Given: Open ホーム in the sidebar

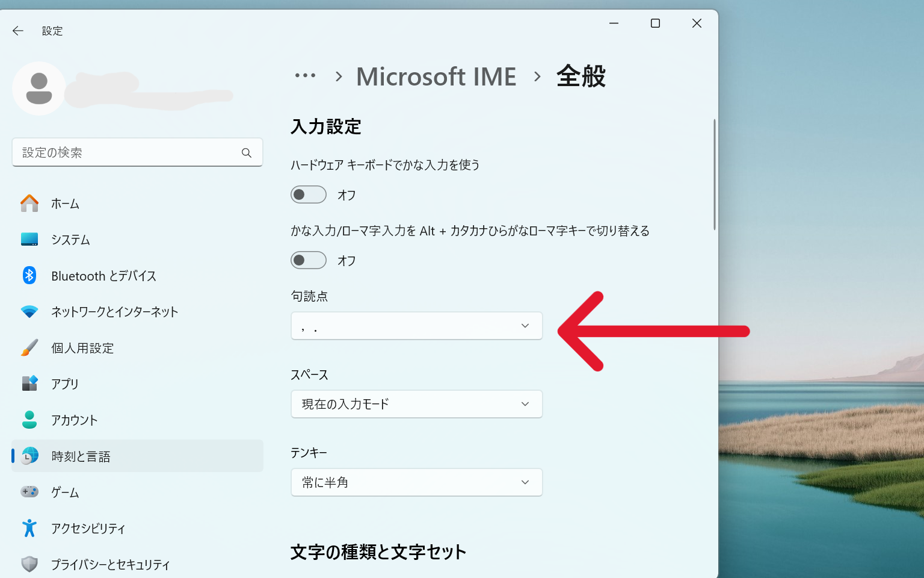Looking at the screenshot, I should tap(138, 204).
